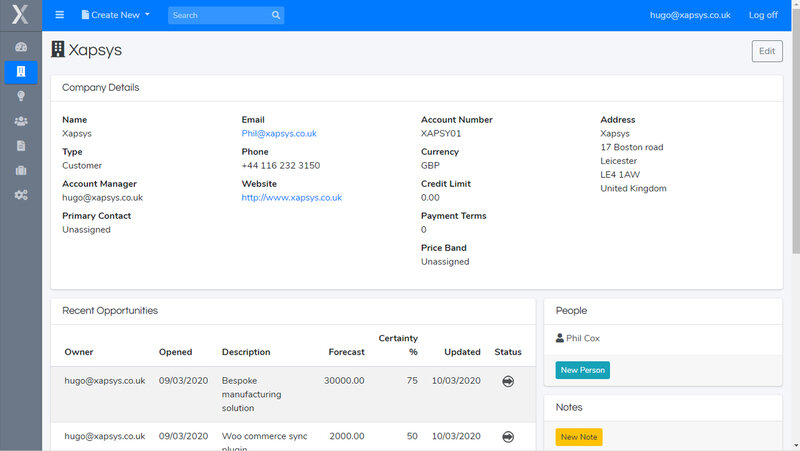The height and width of the screenshot is (451, 800).
Task: Expand the Create New dropdown
Action: pos(115,15)
